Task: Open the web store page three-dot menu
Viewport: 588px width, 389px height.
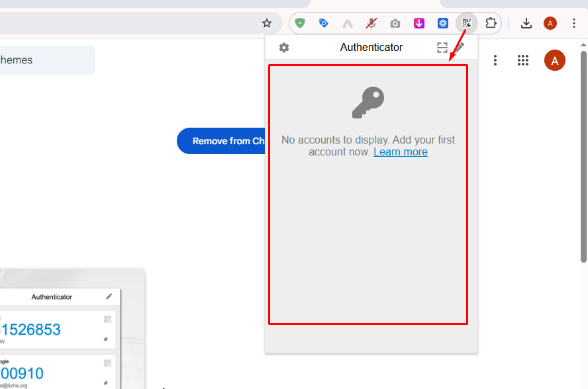Action: pos(495,60)
